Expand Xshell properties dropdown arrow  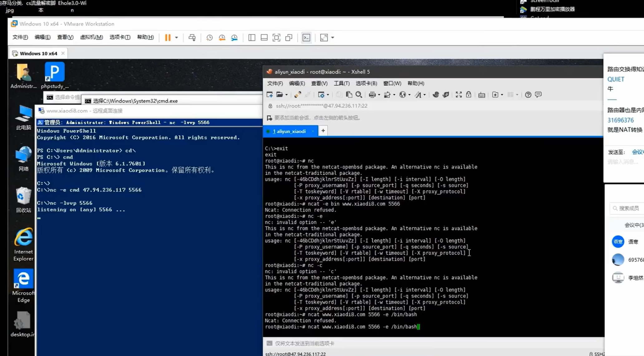point(328,95)
